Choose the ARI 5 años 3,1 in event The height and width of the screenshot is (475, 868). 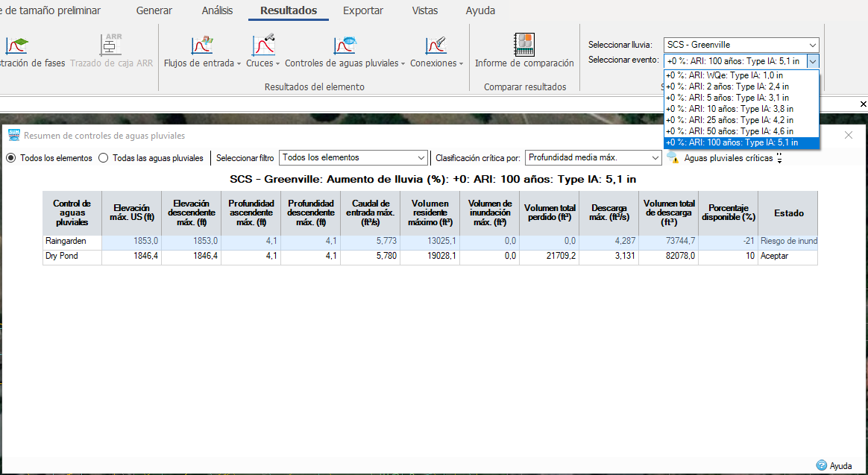tap(741, 98)
